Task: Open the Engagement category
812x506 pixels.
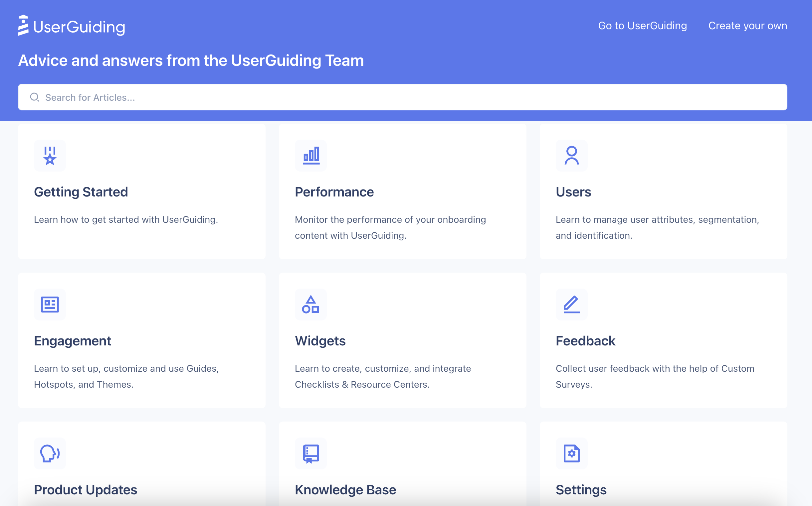Action: pyautogui.click(x=72, y=340)
